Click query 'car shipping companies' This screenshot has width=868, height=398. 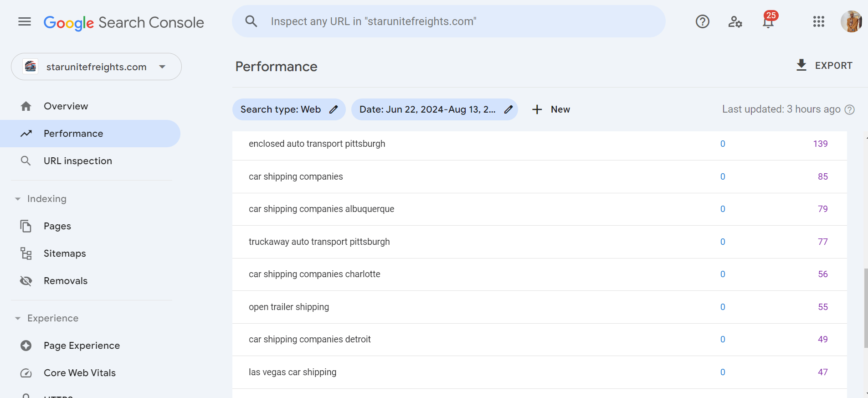[x=296, y=176]
